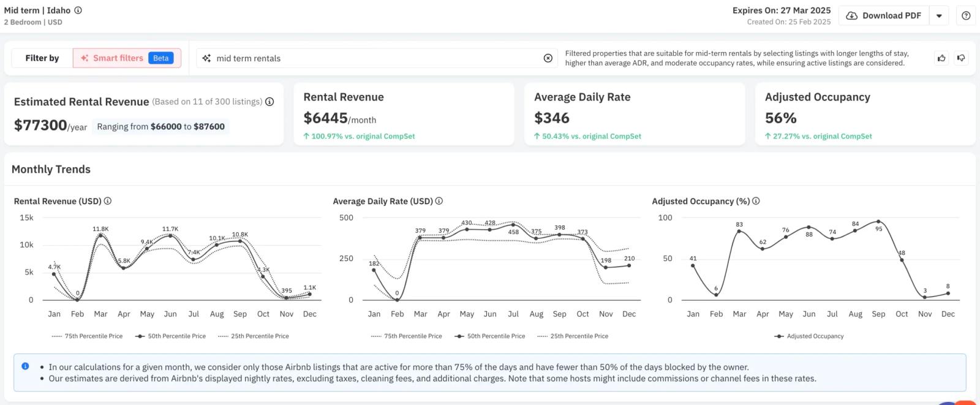Open the Download PDF dropdown arrow
Image resolution: width=980 pixels, height=405 pixels.
tap(939, 16)
